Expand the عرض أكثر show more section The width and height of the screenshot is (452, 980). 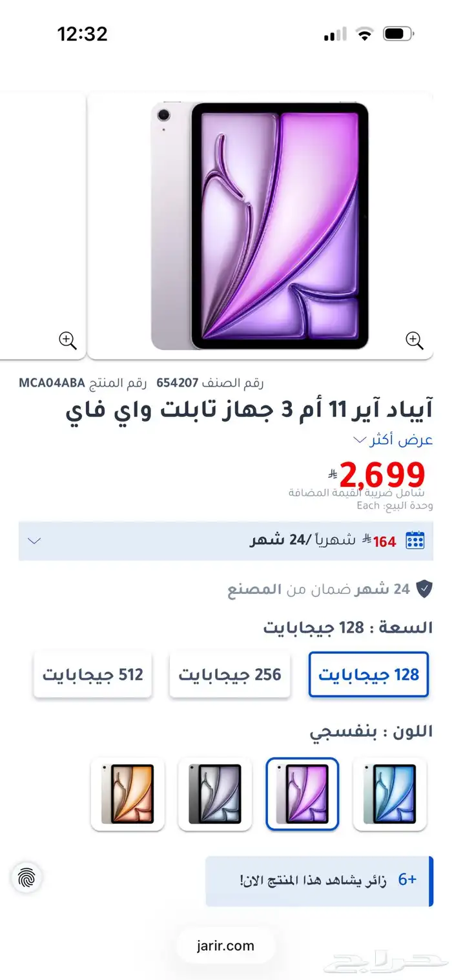point(393,440)
